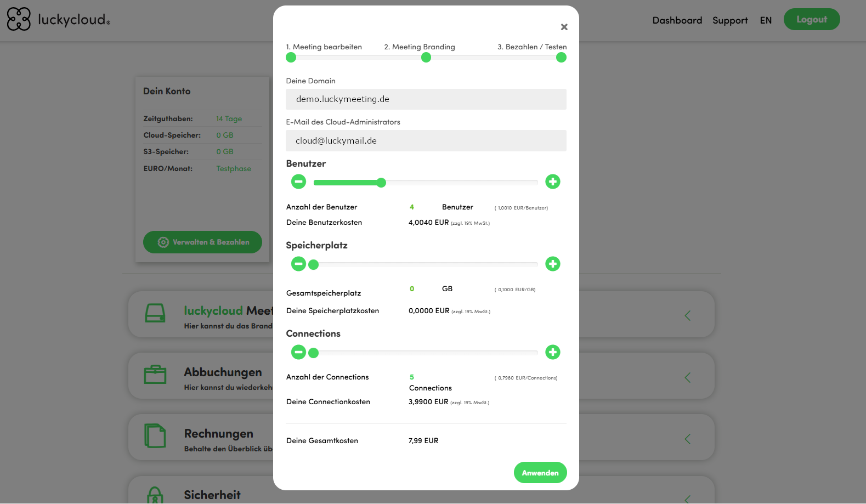866x504 pixels.
Task: Click the Deine Domain input field
Action: click(x=426, y=99)
